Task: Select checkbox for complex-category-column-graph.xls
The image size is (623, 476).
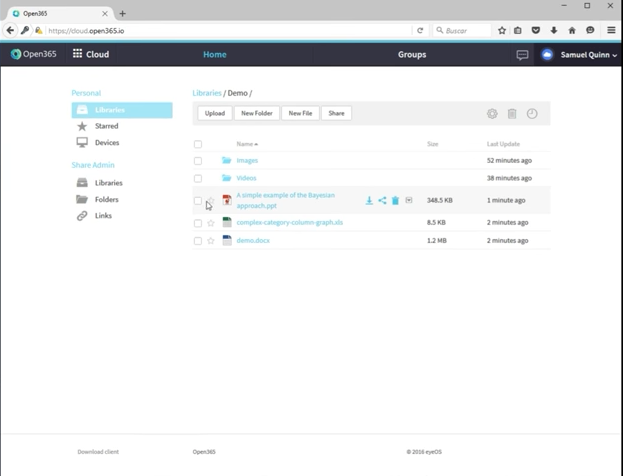Action: click(198, 223)
